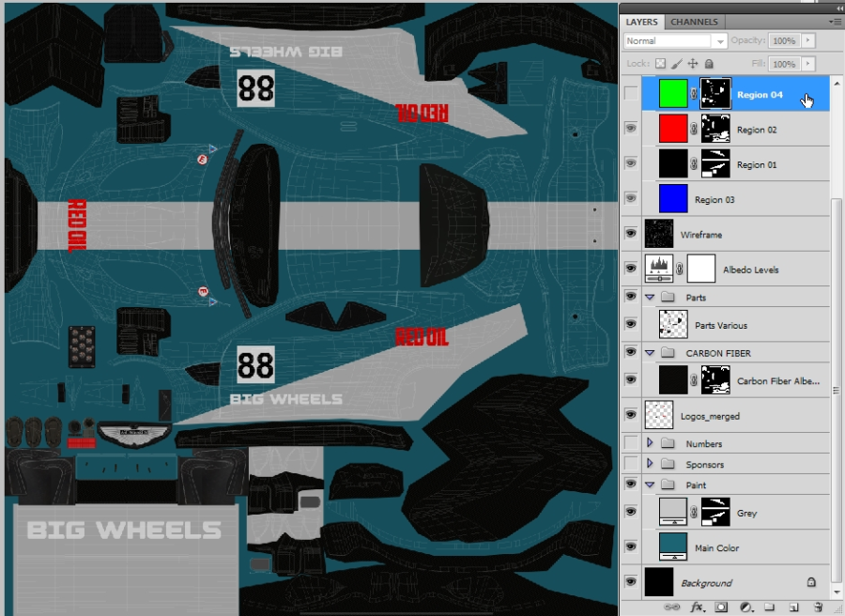Click the Numbers group folder icon
Viewport: 845px width, 616px height.
[668, 443]
